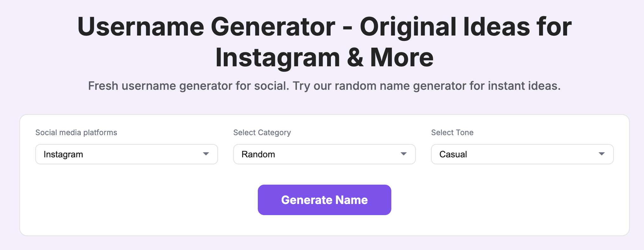Click the words "Generate Name" on the purple button
Image resolution: width=644 pixels, height=250 pixels.
[324, 200]
